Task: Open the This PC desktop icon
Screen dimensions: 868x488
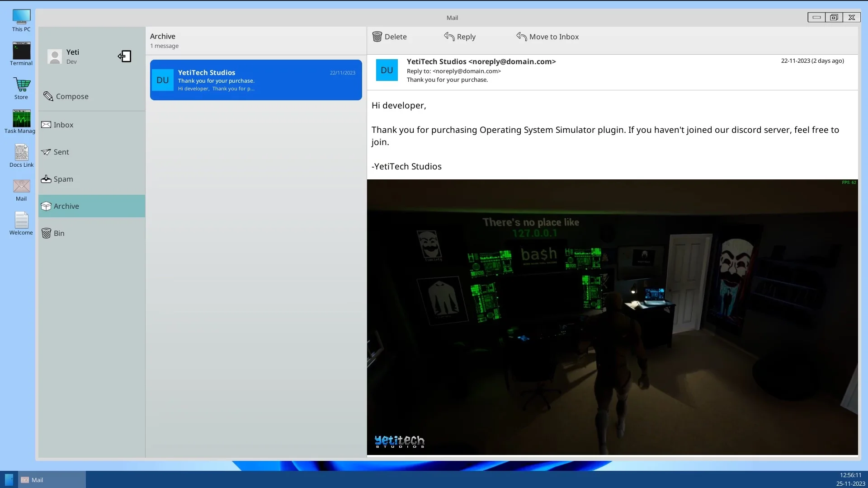Action: click(21, 21)
